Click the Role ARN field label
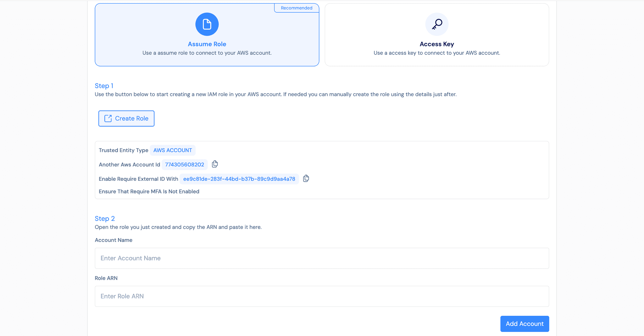Viewport: 644px width, 336px height. tap(106, 278)
